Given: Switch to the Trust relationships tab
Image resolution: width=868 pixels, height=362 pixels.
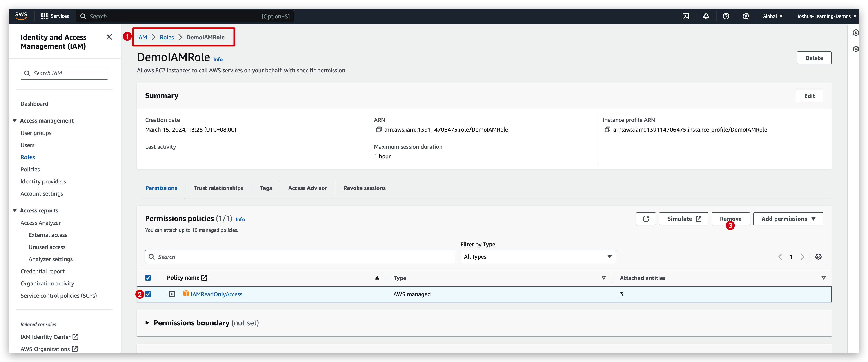Looking at the screenshot, I should 218,188.
